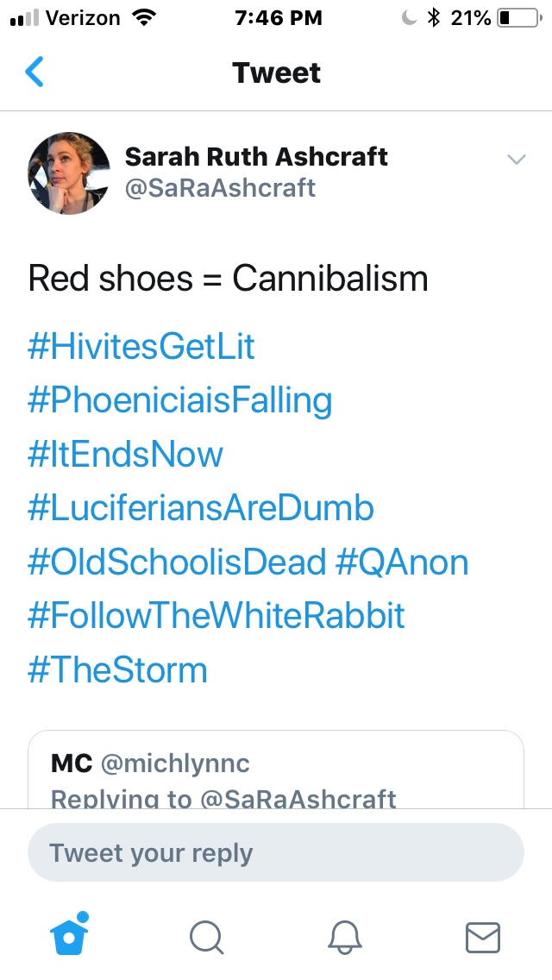Tap the #OldSchoolisDead hashtag

[177, 562]
